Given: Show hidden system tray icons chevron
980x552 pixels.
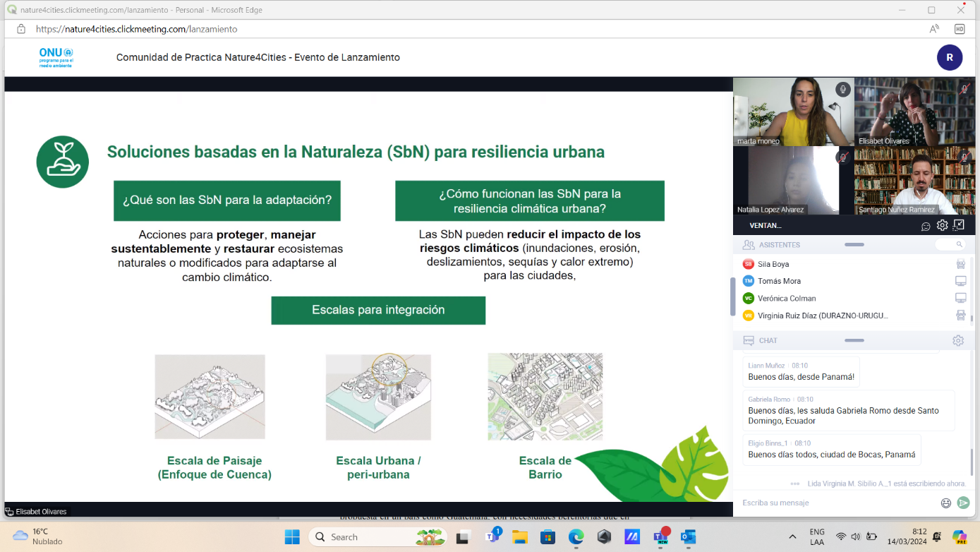Looking at the screenshot, I should click(x=792, y=536).
